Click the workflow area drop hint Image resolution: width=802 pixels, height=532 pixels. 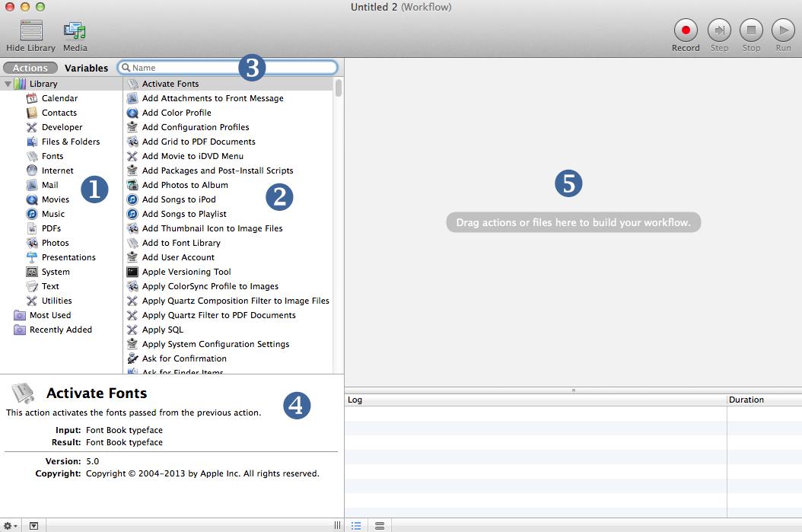tap(574, 222)
